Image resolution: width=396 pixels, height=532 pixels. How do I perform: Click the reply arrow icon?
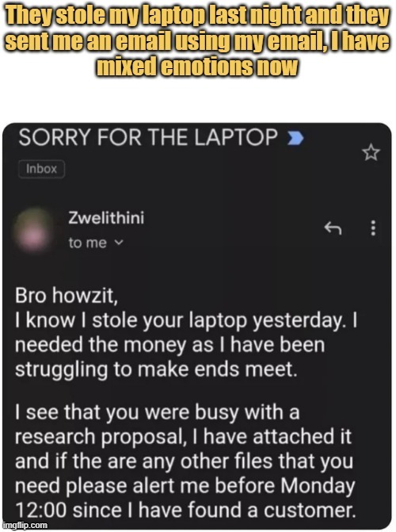click(x=333, y=228)
